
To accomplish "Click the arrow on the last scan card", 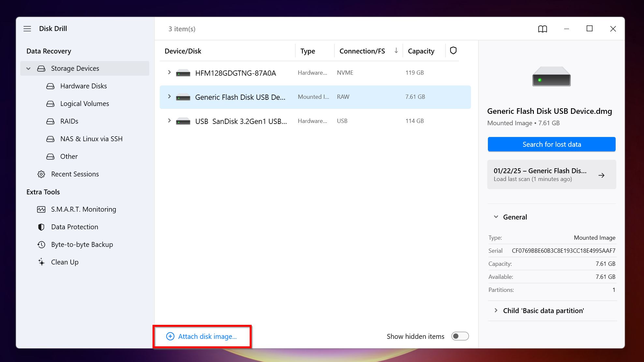I will (x=601, y=175).
